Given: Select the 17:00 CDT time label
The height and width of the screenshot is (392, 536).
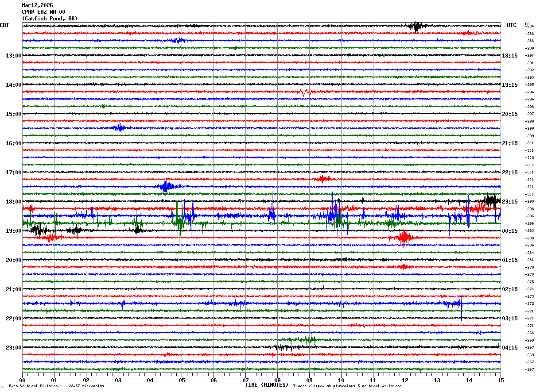Looking at the screenshot, I should (x=14, y=172).
